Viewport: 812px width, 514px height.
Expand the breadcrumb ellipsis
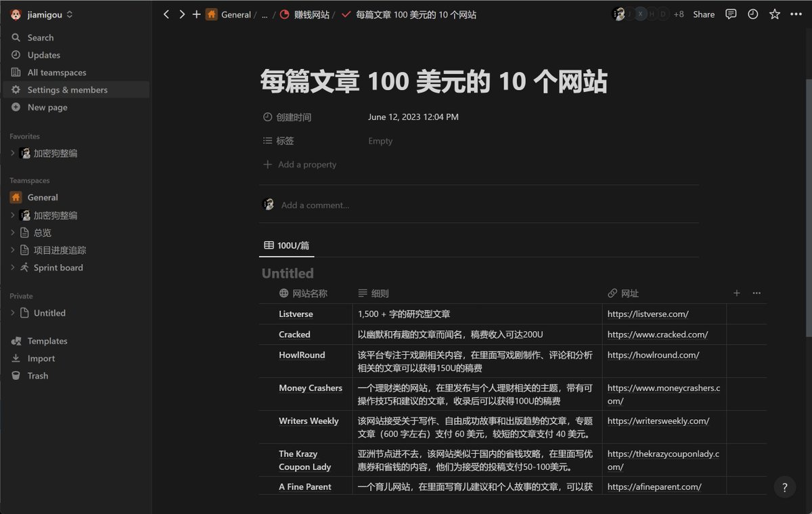coord(265,14)
